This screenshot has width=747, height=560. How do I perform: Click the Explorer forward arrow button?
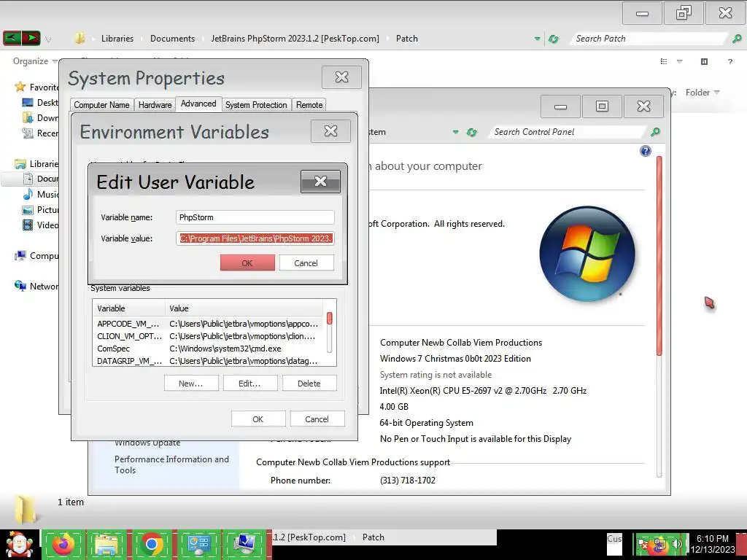(31, 38)
